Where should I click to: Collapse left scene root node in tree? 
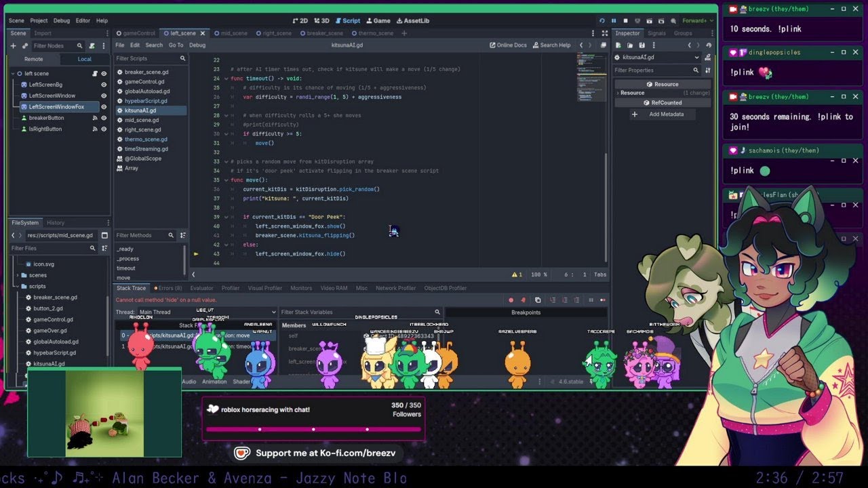(x=12, y=73)
